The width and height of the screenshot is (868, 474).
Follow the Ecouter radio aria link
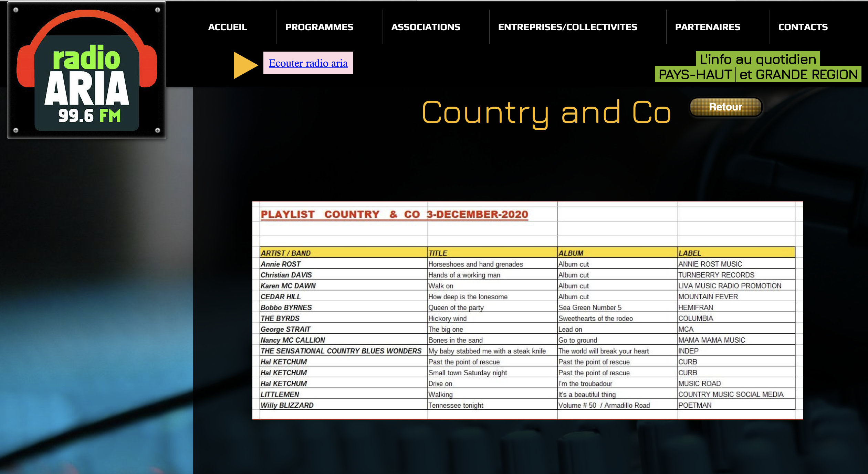[308, 63]
